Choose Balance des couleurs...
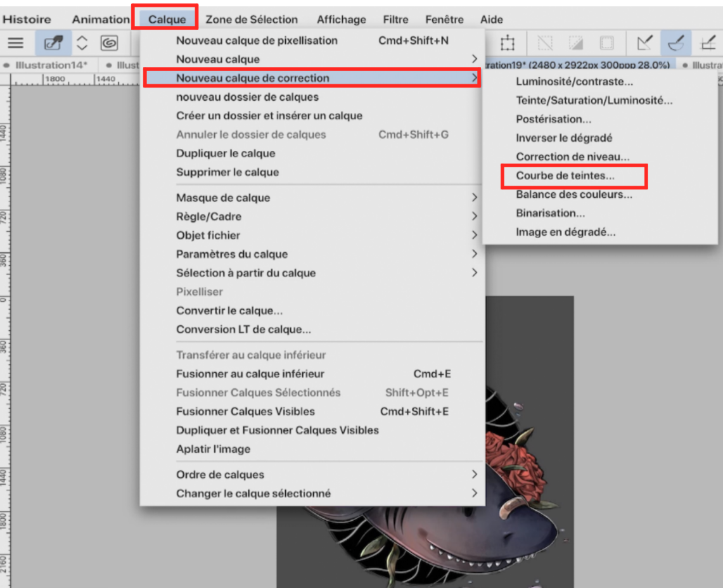 point(599,195)
